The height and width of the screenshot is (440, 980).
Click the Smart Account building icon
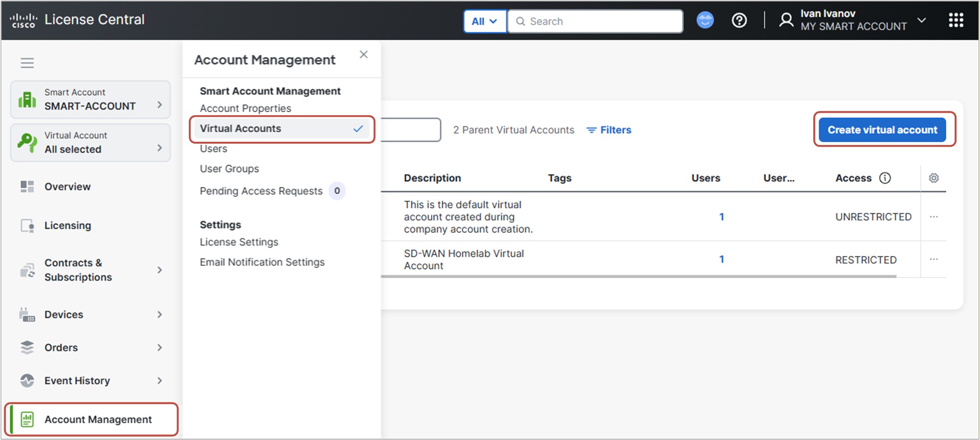[x=27, y=99]
